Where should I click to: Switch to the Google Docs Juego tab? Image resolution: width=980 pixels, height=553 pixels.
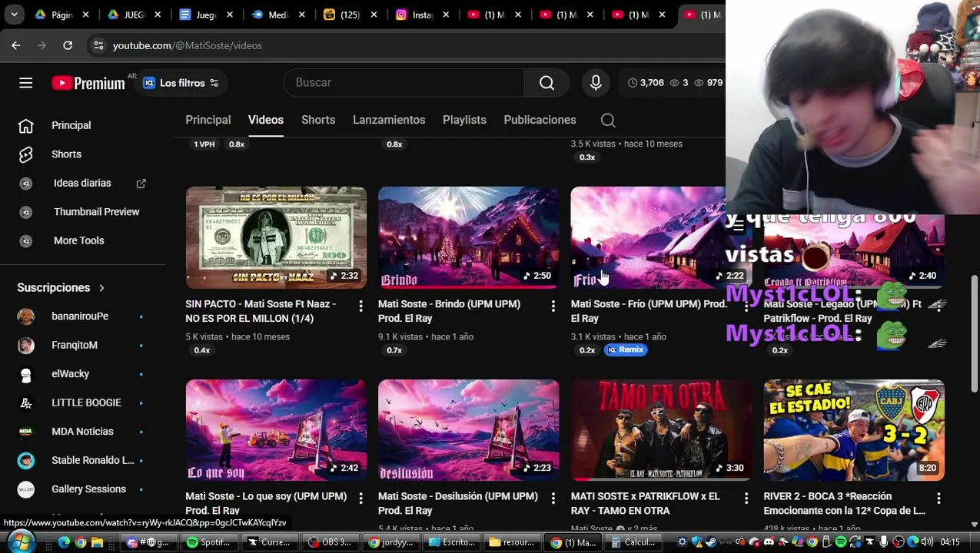click(x=204, y=15)
